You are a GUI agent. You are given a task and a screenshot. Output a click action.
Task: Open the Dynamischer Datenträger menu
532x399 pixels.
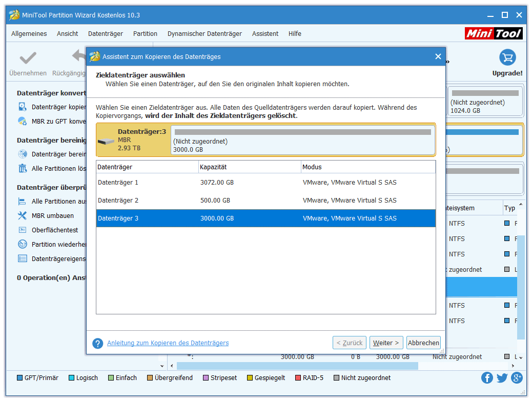(x=204, y=34)
